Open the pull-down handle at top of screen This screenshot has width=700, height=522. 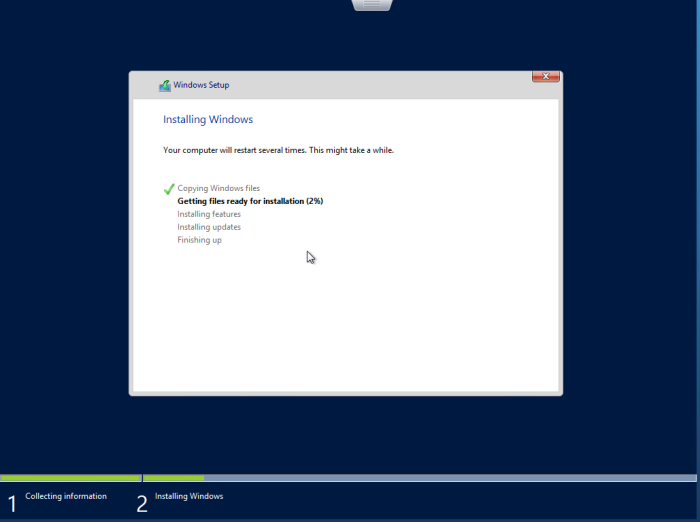[x=372, y=5]
